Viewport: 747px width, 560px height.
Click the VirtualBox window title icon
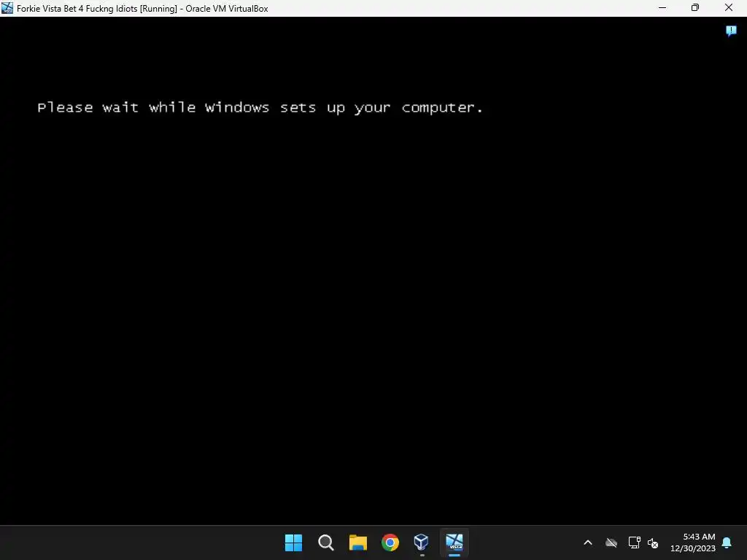(x=7, y=8)
